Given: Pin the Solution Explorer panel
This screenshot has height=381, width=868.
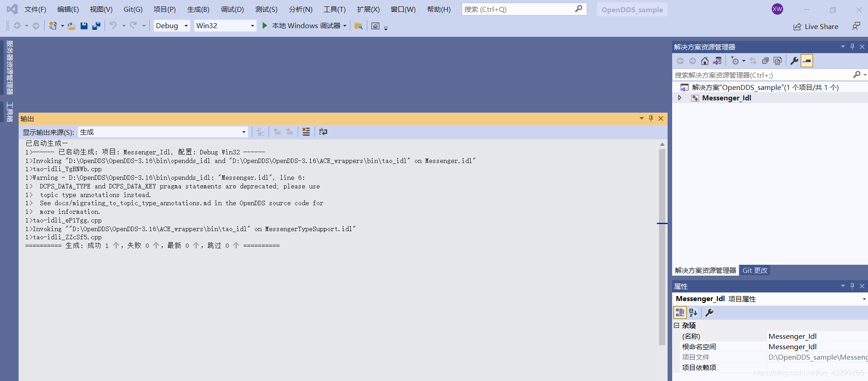Looking at the screenshot, I should [x=852, y=47].
